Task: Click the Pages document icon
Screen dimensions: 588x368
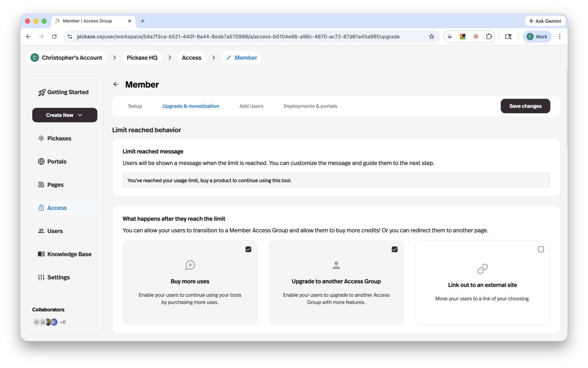Action: click(41, 185)
